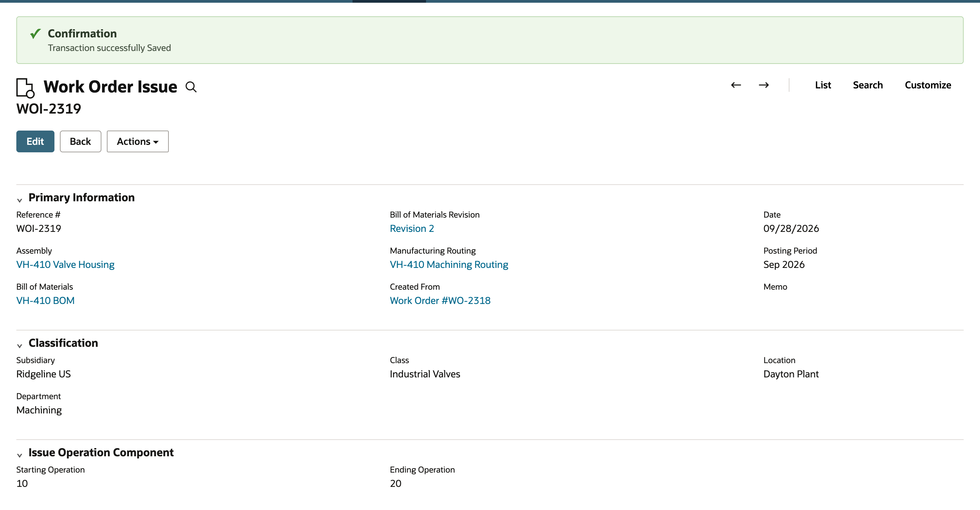Click the Confirmation heading in the banner
Image resolution: width=980 pixels, height=510 pixels.
click(82, 33)
